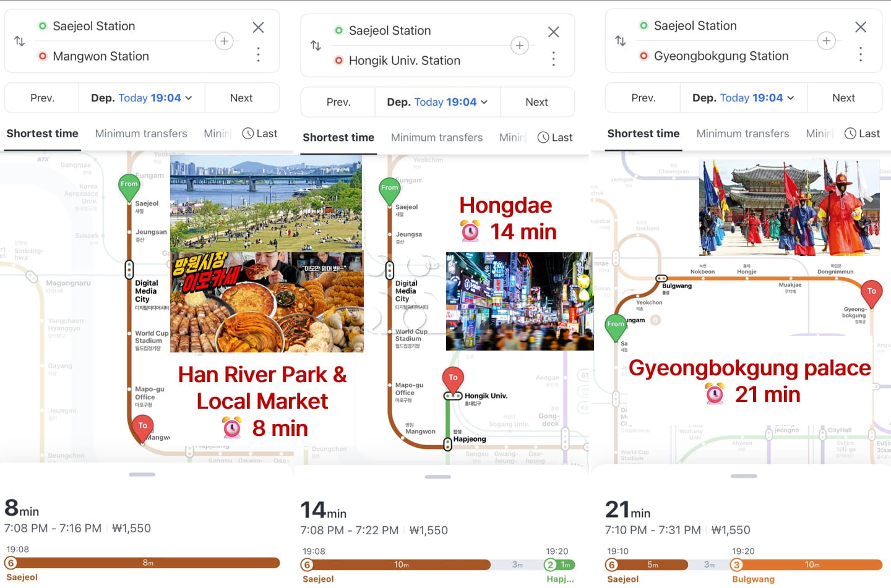
Task: Select Minimum transfers tab for Hongik Univ. route
Action: [x=437, y=137]
